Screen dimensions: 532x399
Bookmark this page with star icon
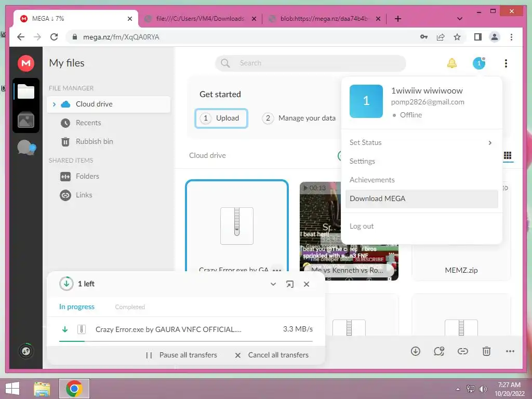click(457, 37)
